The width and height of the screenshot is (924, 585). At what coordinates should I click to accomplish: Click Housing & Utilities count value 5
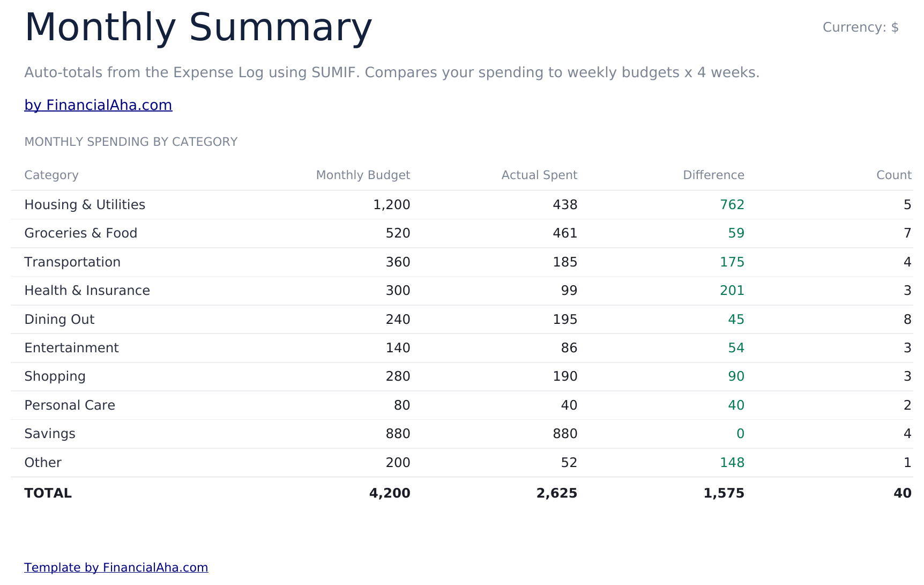(x=907, y=205)
